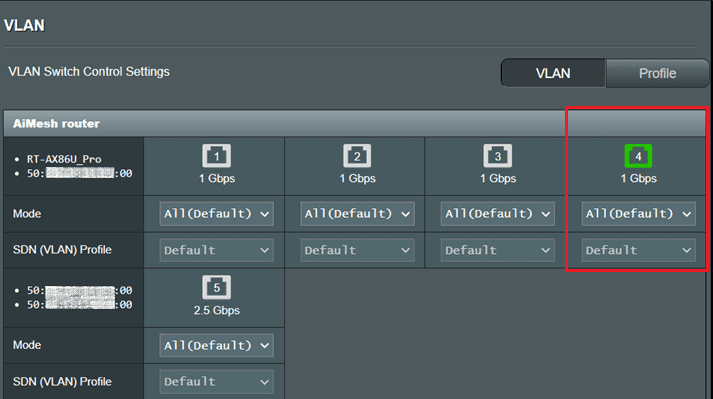
Task: Select the VLAN tab
Action: (553, 73)
